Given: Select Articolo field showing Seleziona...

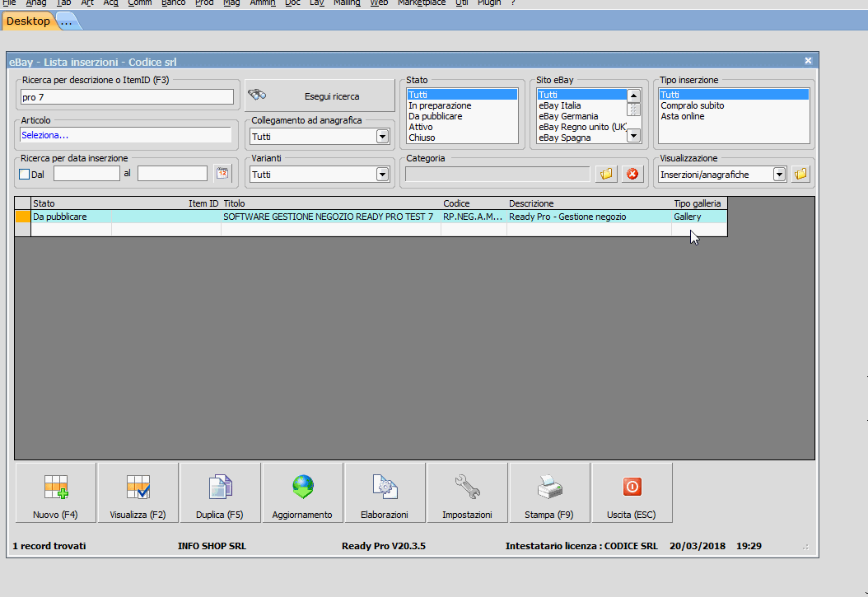Looking at the screenshot, I should tap(126, 135).
